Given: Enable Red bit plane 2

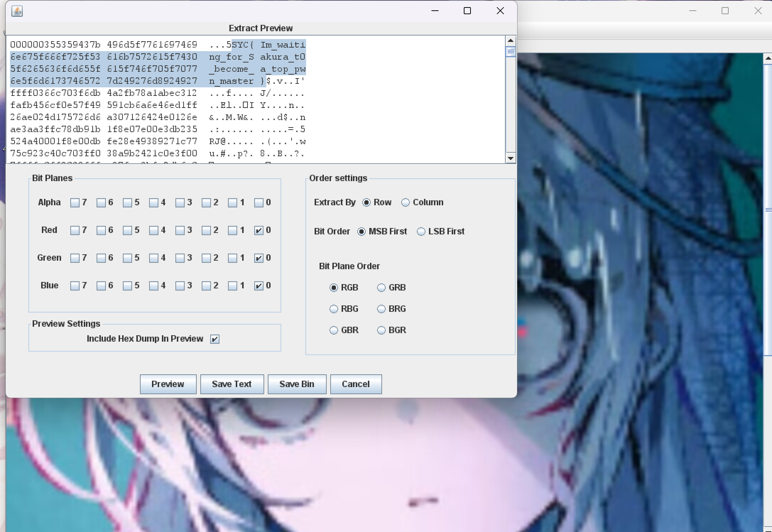Looking at the screenshot, I should click(x=206, y=230).
